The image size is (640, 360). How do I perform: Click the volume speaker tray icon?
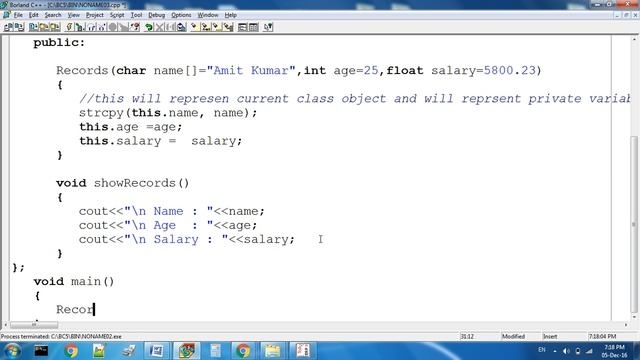[566, 351]
